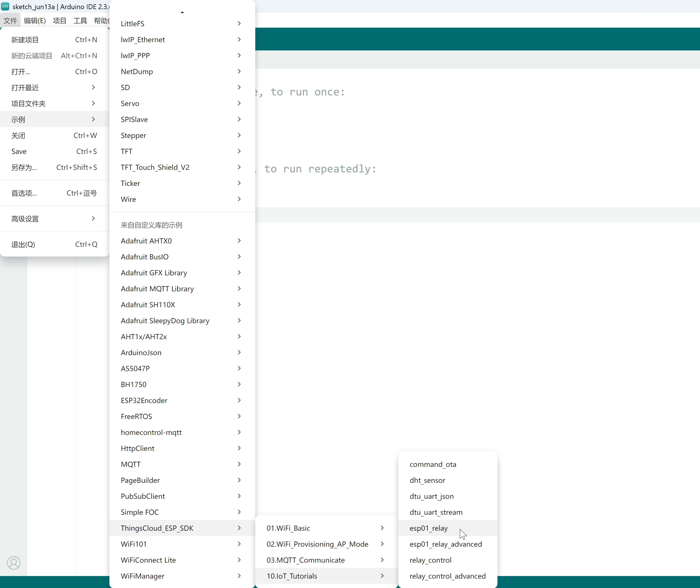Expand the 高级设置 submenu

55,219
